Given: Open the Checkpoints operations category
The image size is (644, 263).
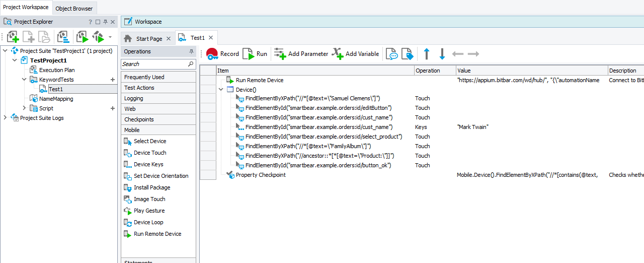Looking at the screenshot, I should click(x=139, y=119).
